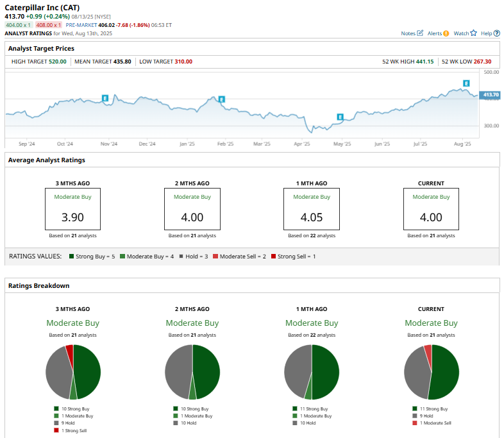Click the Help link
Screen dimensions: 504x438
pos(486,33)
